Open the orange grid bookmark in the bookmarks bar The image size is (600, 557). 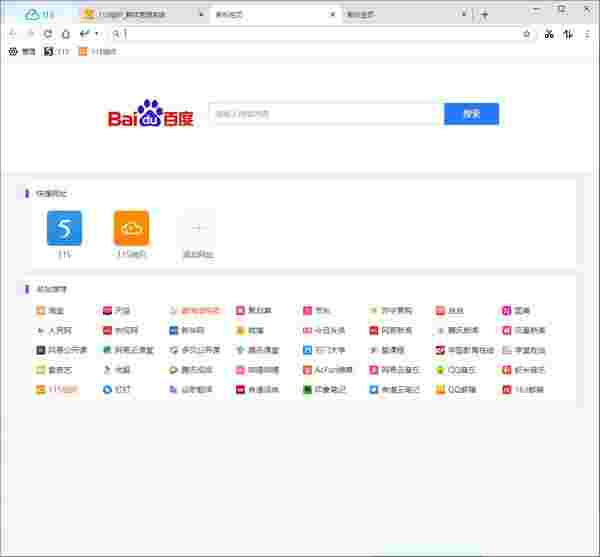click(x=97, y=51)
